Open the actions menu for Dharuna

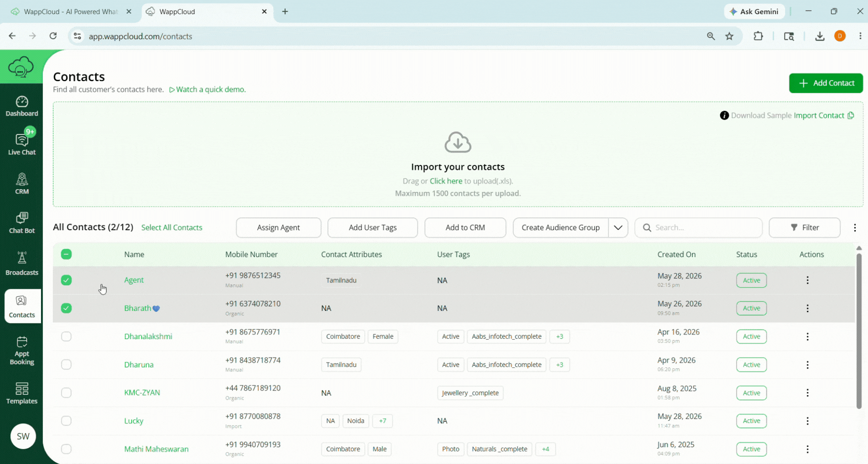pos(807,365)
